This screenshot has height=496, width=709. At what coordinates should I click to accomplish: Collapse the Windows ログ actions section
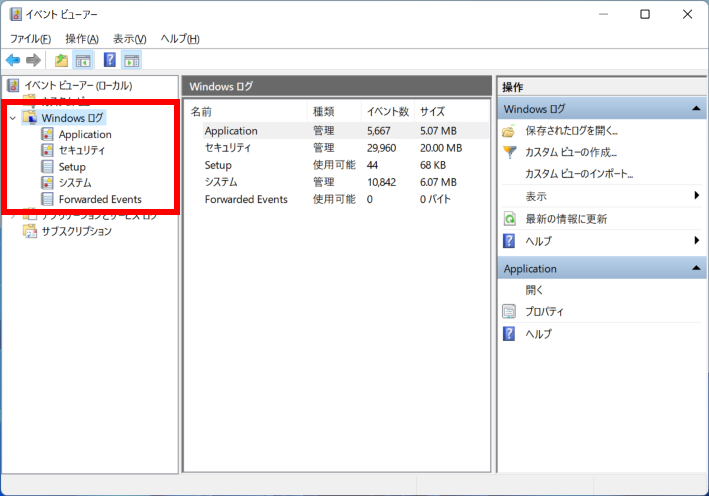pos(696,109)
